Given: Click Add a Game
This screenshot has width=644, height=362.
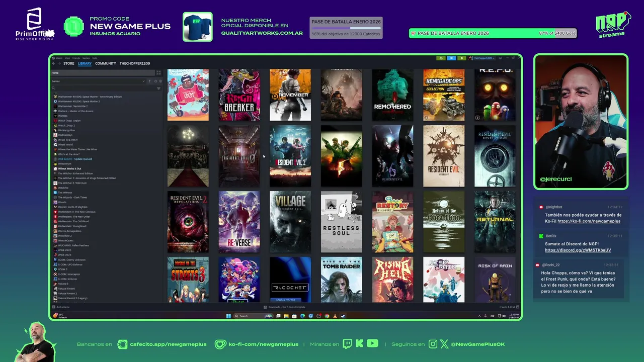Looking at the screenshot, I should pyautogui.click(x=63, y=307).
